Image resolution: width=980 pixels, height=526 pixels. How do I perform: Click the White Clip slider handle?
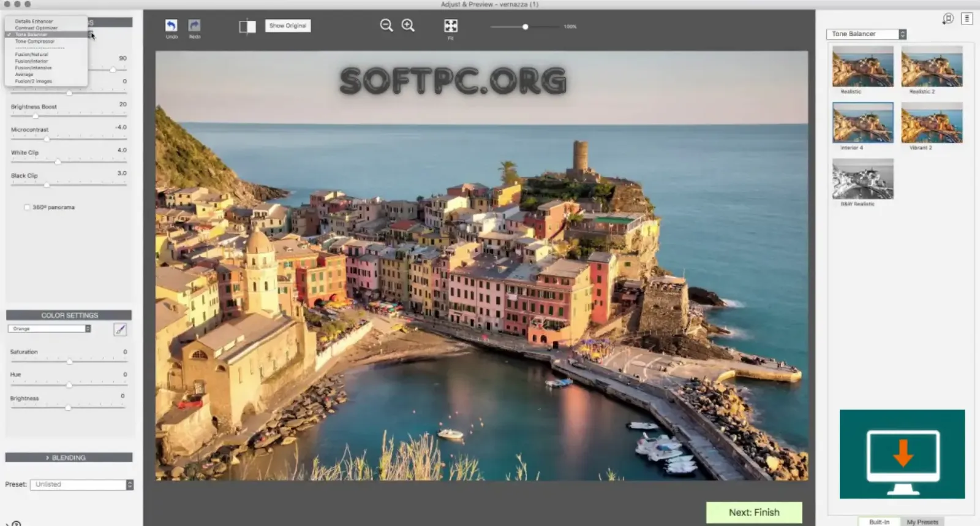point(58,162)
